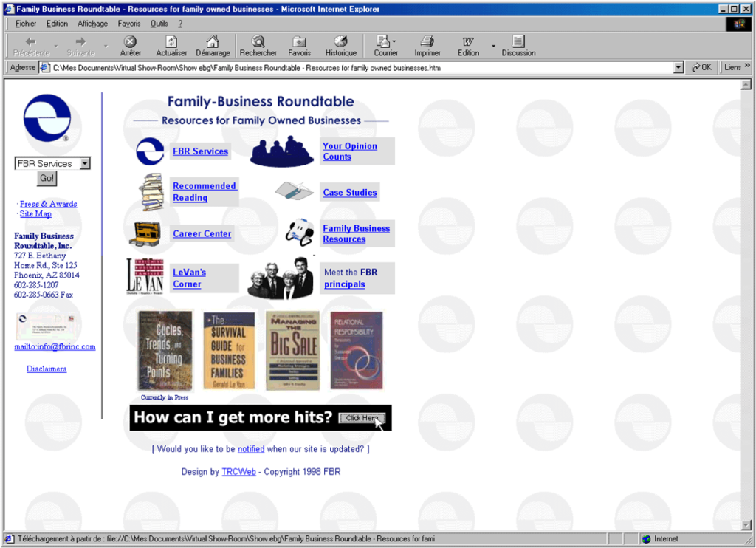Open the Cycles, Trends, and Turning Points book cover

pos(165,351)
